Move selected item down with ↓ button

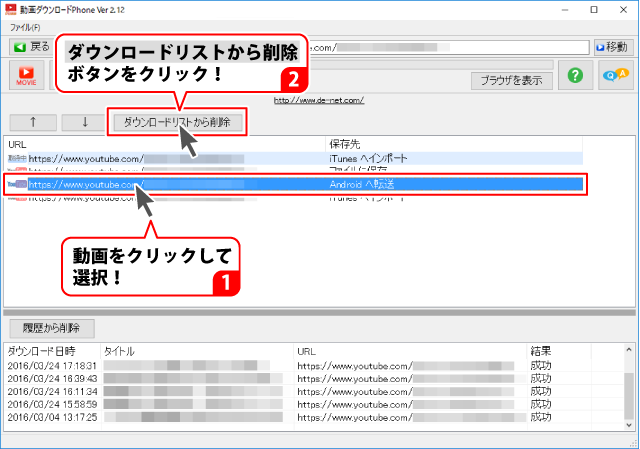coord(84,122)
